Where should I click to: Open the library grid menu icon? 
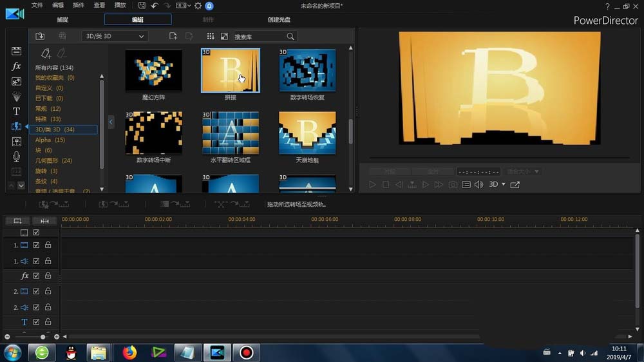(x=211, y=36)
